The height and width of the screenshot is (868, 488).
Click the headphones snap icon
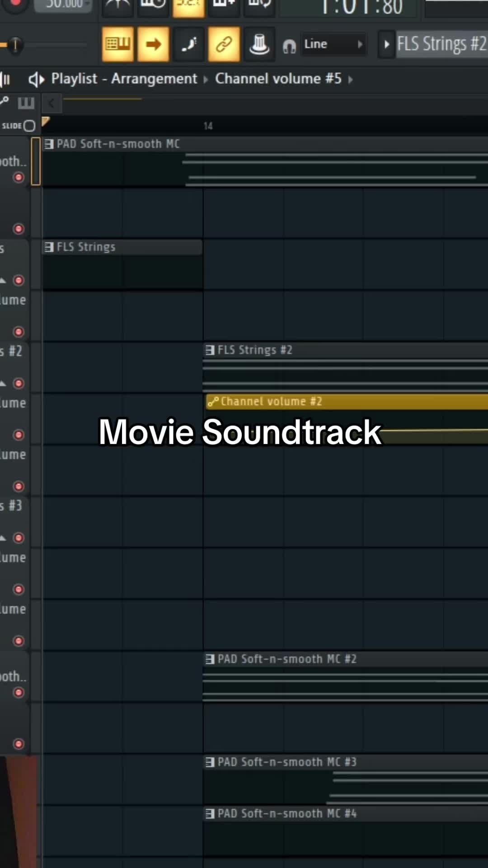(289, 46)
